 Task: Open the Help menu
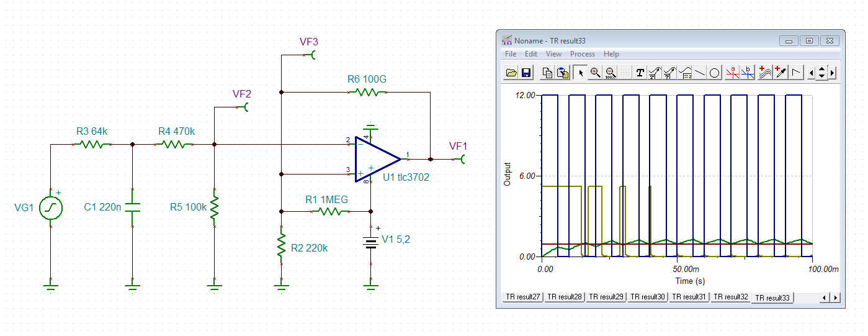pyautogui.click(x=611, y=54)
